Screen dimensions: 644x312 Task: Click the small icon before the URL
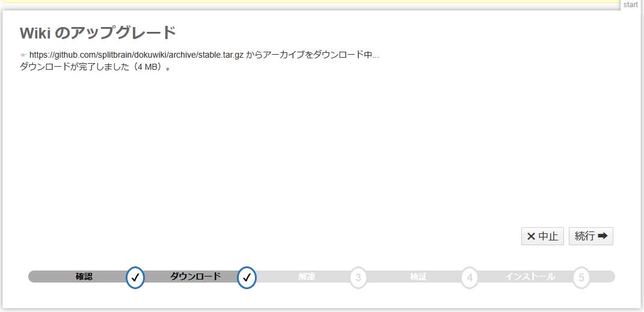[23, 55]
